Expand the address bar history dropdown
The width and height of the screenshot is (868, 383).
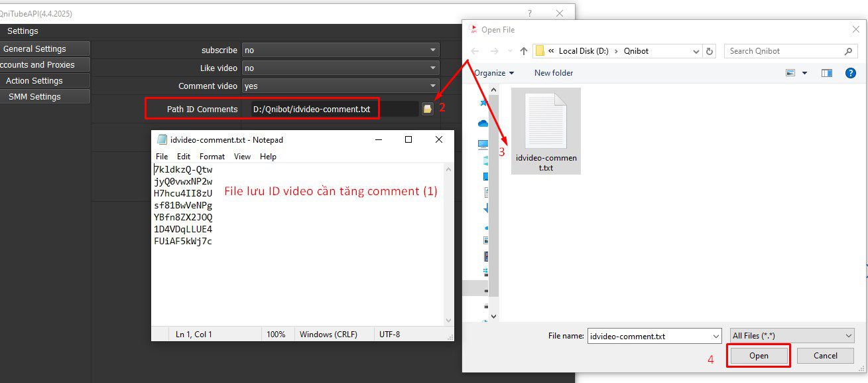pyautogui.click(x=696, y=51)
